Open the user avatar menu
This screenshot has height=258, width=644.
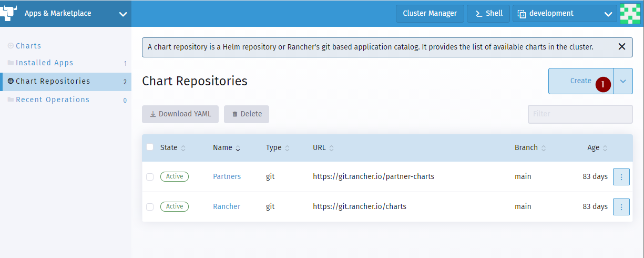(x=630, y=14)
